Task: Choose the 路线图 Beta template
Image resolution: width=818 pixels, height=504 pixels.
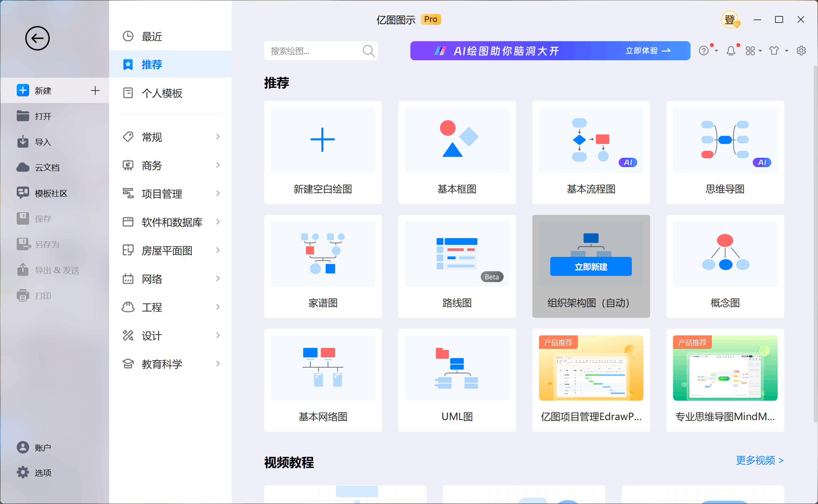Action: [x=457, y=266]
